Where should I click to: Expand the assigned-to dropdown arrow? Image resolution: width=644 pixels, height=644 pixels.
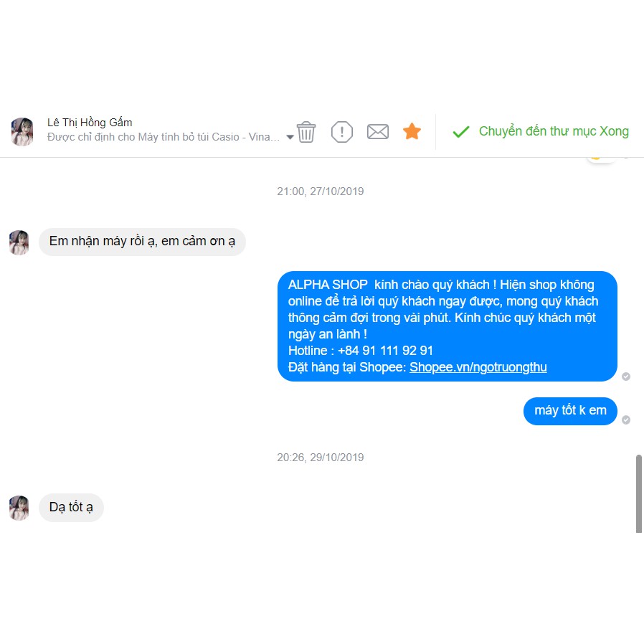pyautogui.click(x=290, y=137)
